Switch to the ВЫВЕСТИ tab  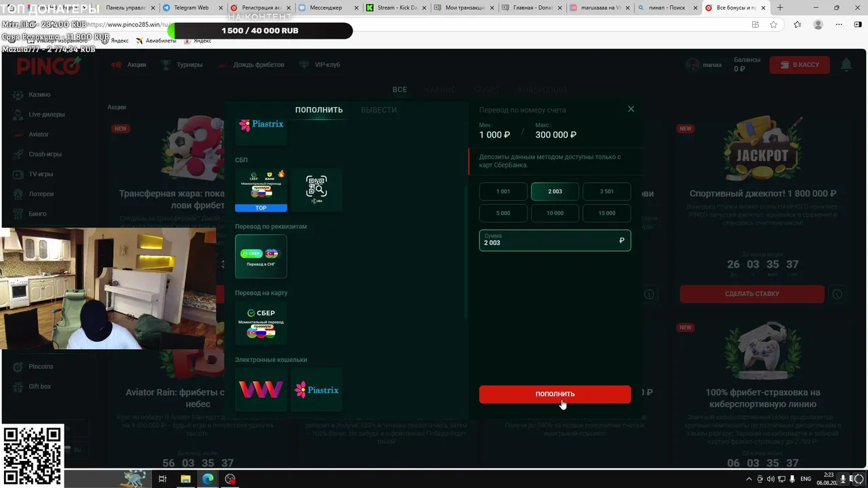point(378,110)
